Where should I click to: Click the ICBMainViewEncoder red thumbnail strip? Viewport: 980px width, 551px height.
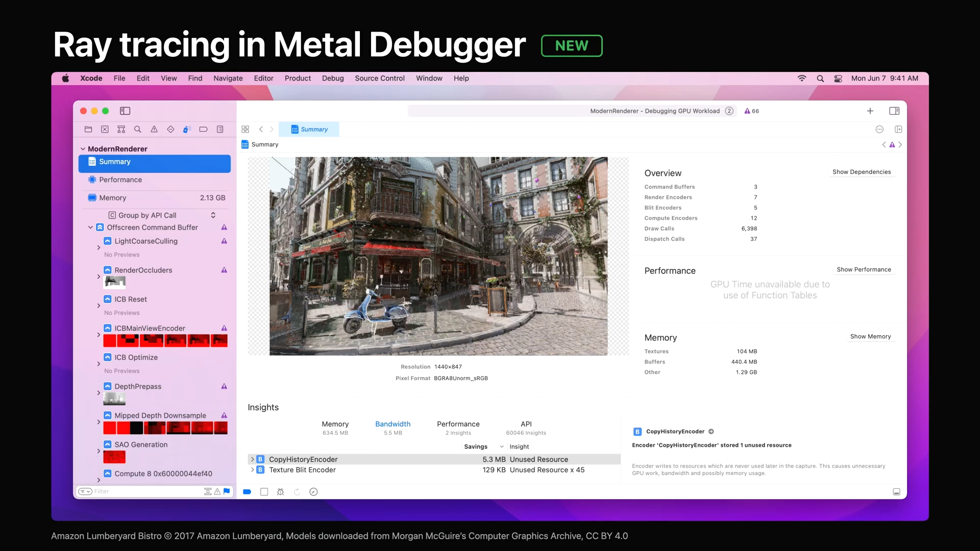(x=165, y=340)
